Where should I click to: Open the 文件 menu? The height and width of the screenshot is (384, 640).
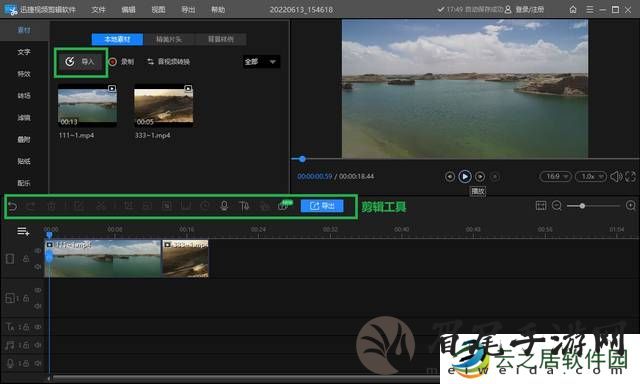(x=98, y=9)
